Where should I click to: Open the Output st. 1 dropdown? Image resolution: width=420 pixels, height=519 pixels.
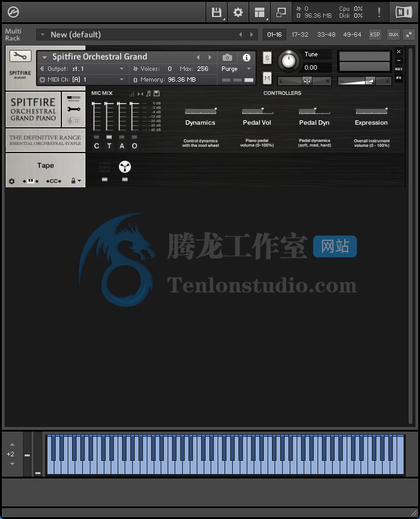coord(82,69)
